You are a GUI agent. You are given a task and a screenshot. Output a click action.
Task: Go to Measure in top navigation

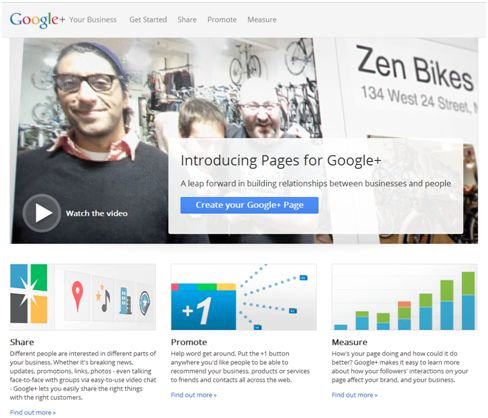[262, 20]
